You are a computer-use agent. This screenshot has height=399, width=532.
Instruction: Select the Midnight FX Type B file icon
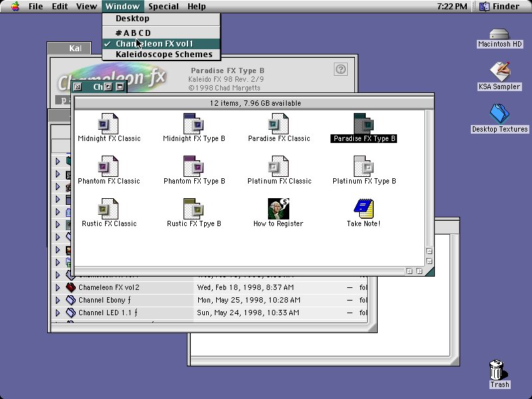[x=194, y=124]
